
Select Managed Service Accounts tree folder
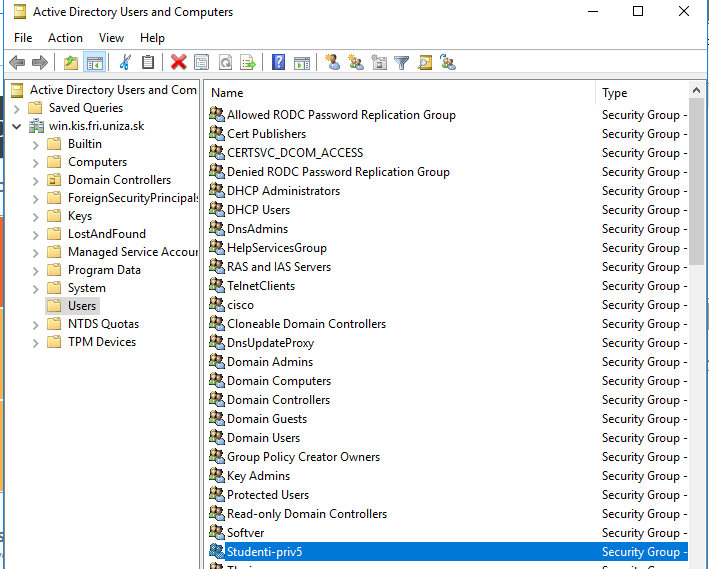133,251
